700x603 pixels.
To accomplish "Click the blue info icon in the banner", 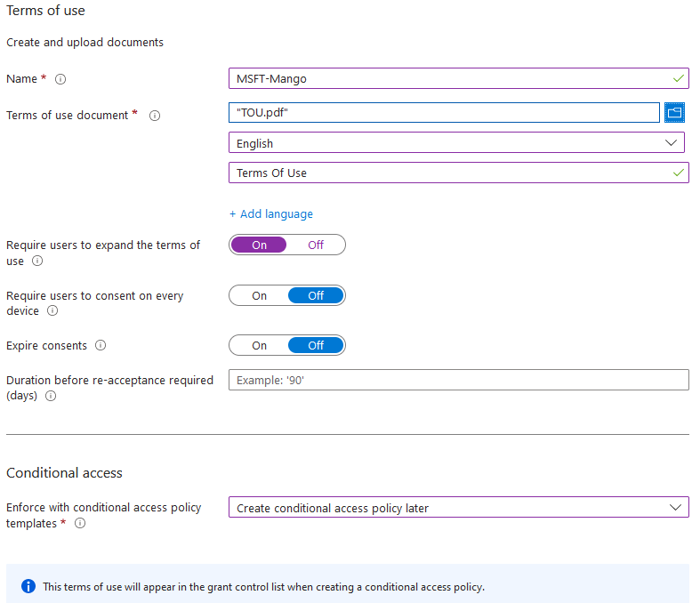I will 28,587.
